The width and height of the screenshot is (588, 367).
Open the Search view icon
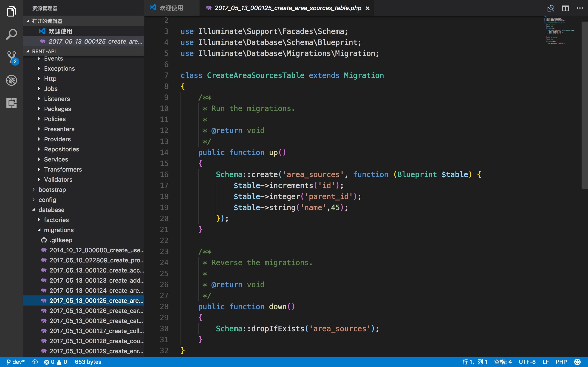11,34
